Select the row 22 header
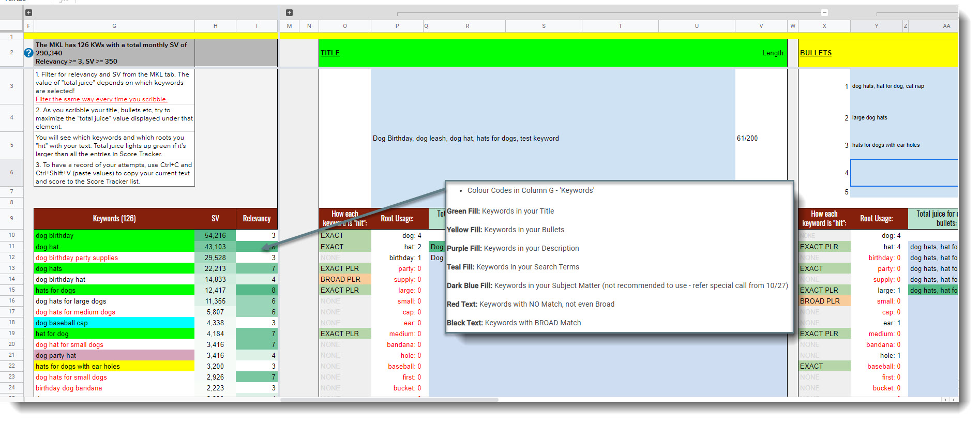The image size is (980, 423). 11,366
